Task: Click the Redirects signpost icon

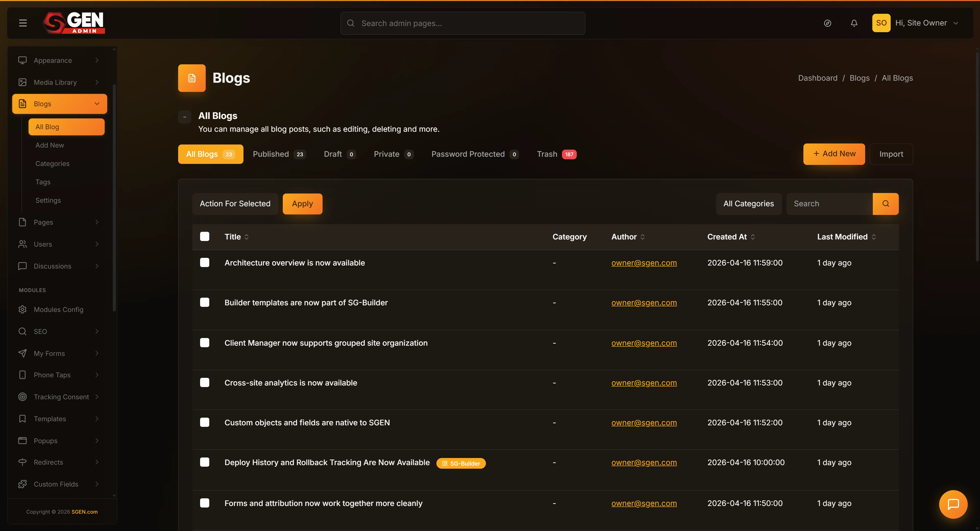Action: 22,462
